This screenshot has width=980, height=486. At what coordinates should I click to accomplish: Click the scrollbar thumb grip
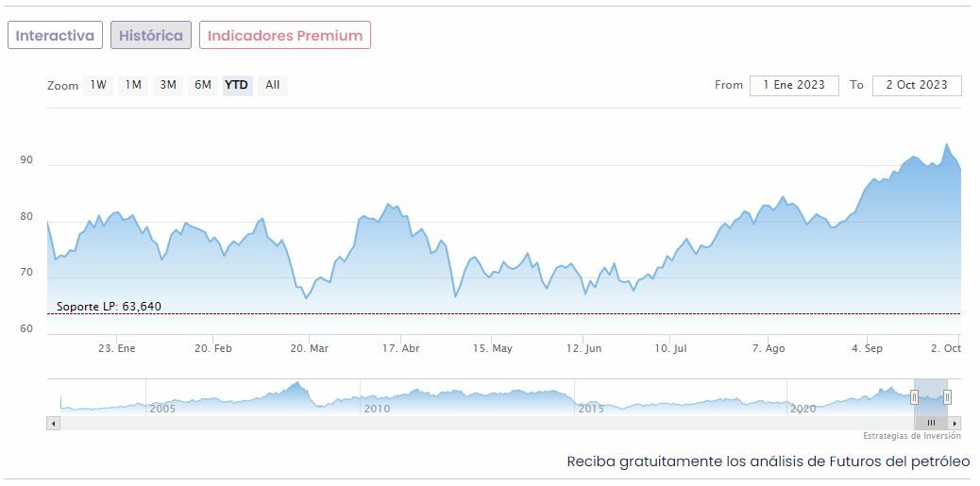[931, 424]
